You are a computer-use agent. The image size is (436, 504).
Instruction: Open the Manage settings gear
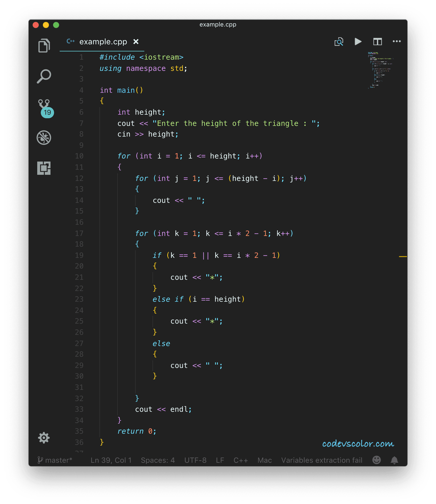(x=44, y=438)
